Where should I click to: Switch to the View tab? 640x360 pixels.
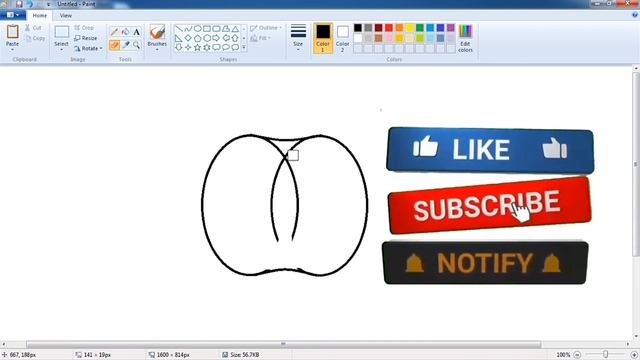tap(66, 16)
